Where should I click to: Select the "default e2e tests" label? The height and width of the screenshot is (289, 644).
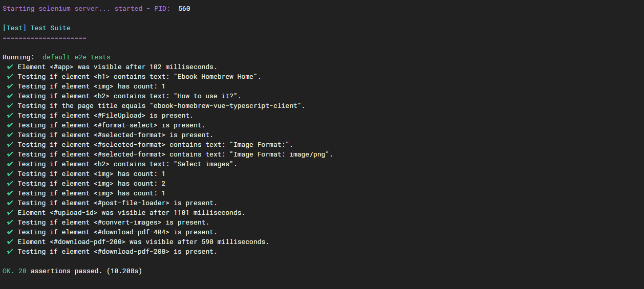[76, 57]
